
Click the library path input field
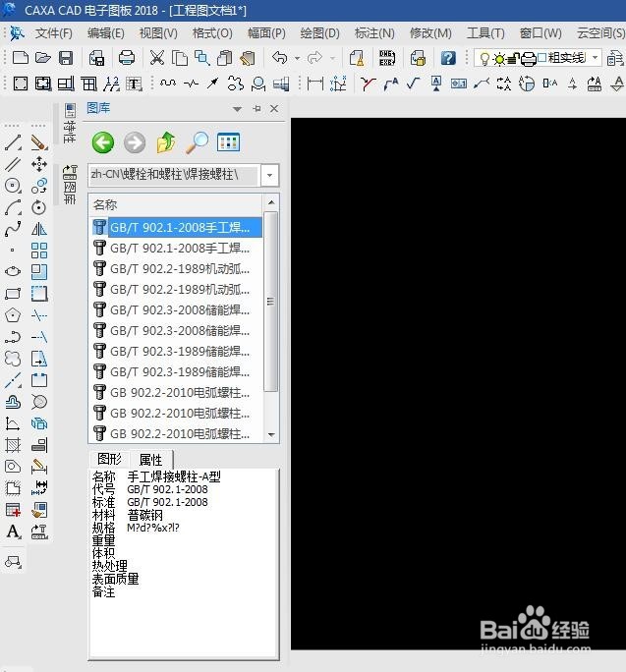pos(174,175)
